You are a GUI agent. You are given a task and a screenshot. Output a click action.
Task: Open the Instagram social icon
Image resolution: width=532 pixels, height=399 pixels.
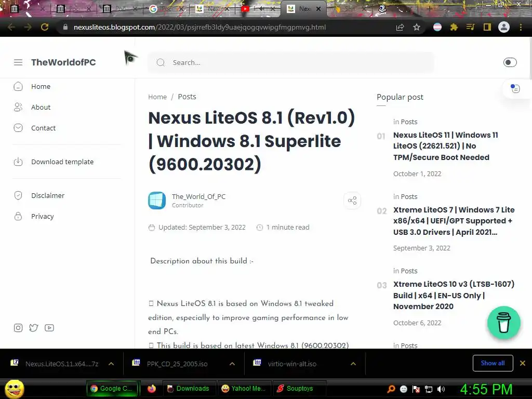18,328
